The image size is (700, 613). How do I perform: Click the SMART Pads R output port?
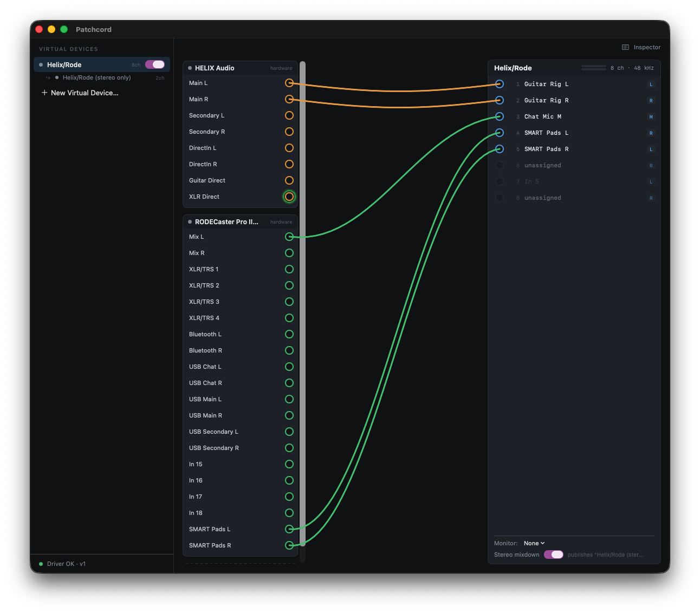point(289,545)
